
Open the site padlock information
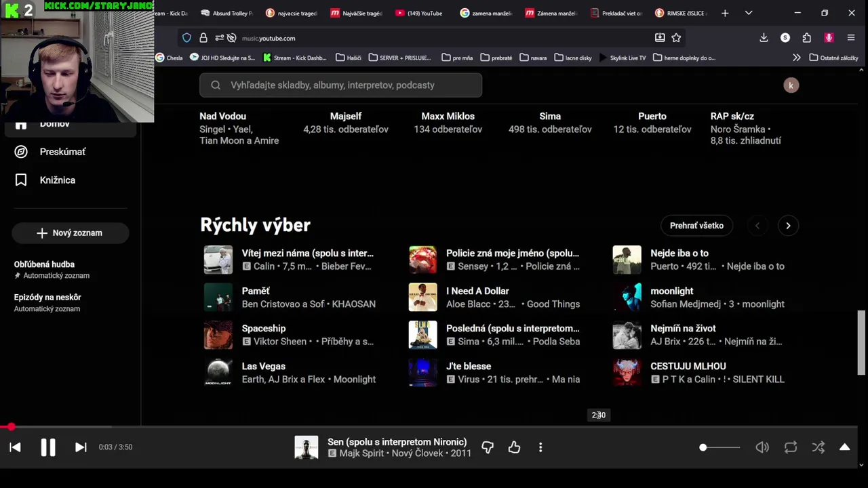[x=203, y=38]
